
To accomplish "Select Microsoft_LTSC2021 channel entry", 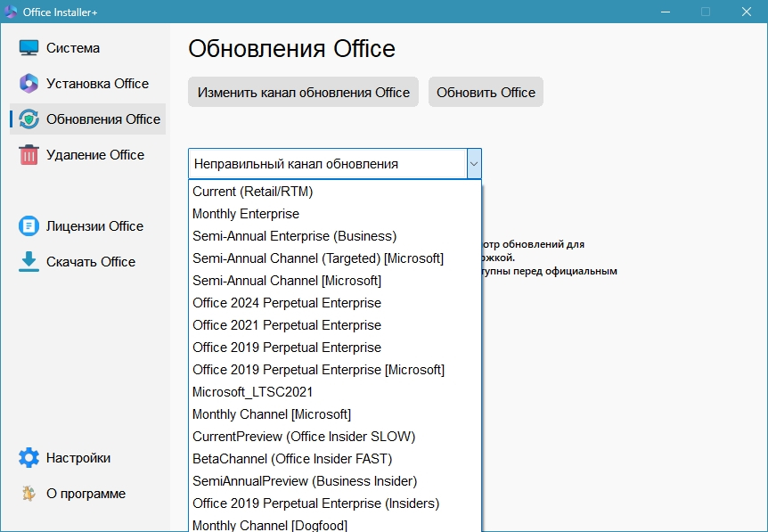I will coord(253,392).
